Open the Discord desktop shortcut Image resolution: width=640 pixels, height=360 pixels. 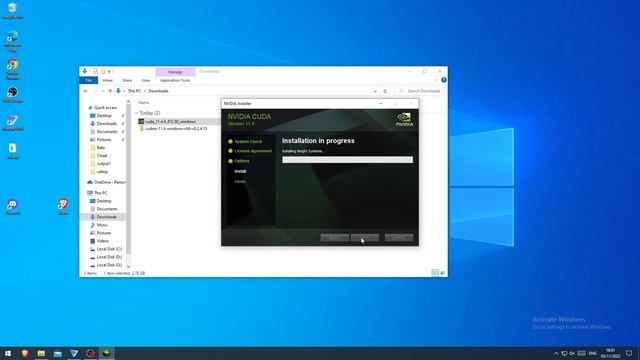[13, 207]
